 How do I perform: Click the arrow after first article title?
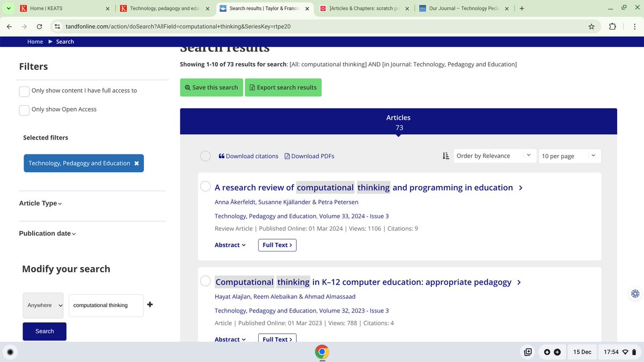coord(521,188)
